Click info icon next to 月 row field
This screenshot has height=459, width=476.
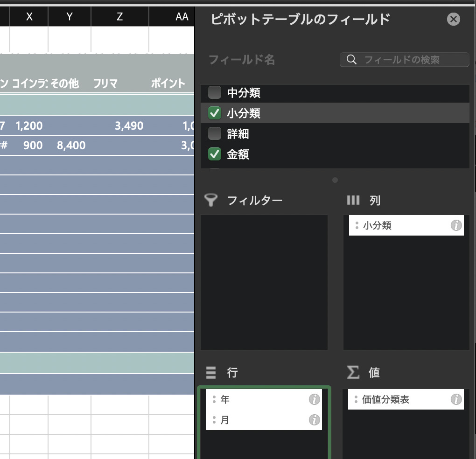click(315, 420)
